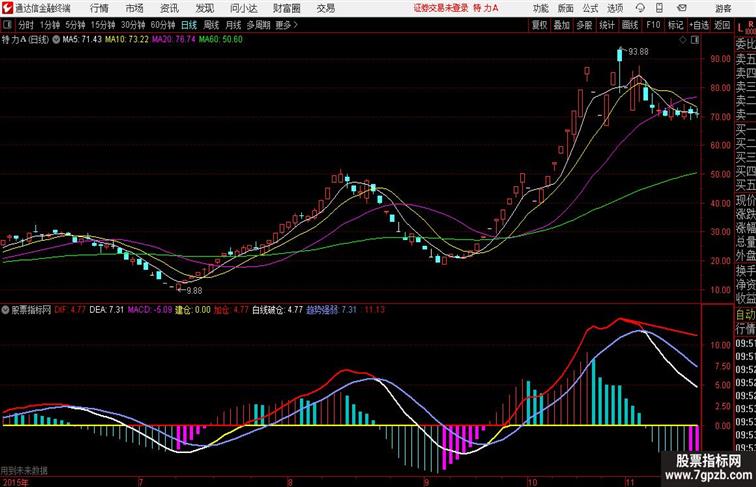This screenshot has height=487, width=756.
Task: Click the MA10: 73.22 label
Action: click(127, 40)
